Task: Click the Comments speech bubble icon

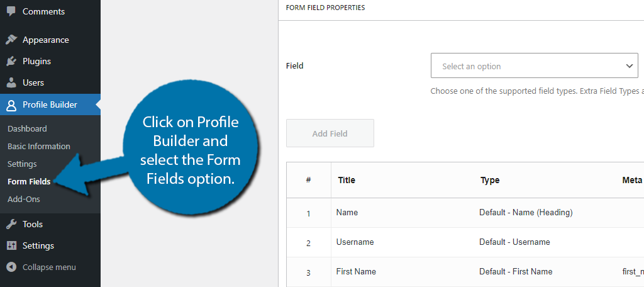Action: pos(11,11)
